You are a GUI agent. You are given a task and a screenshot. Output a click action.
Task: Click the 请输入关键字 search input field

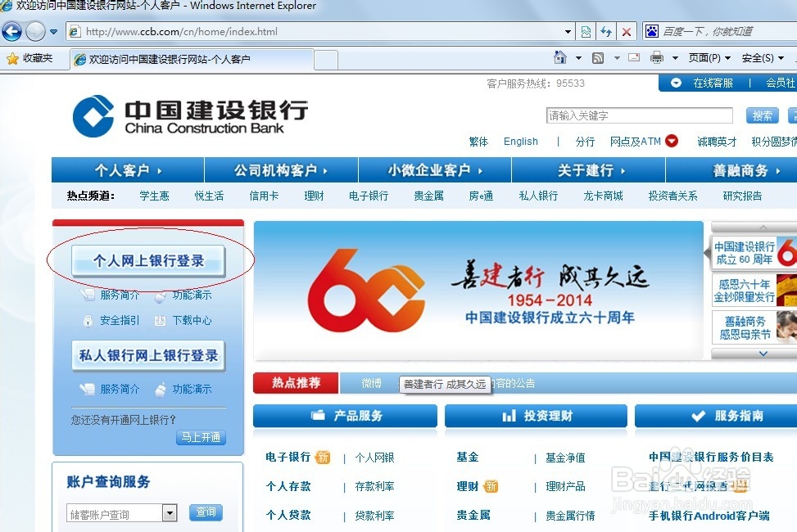[x=639, y=115]
